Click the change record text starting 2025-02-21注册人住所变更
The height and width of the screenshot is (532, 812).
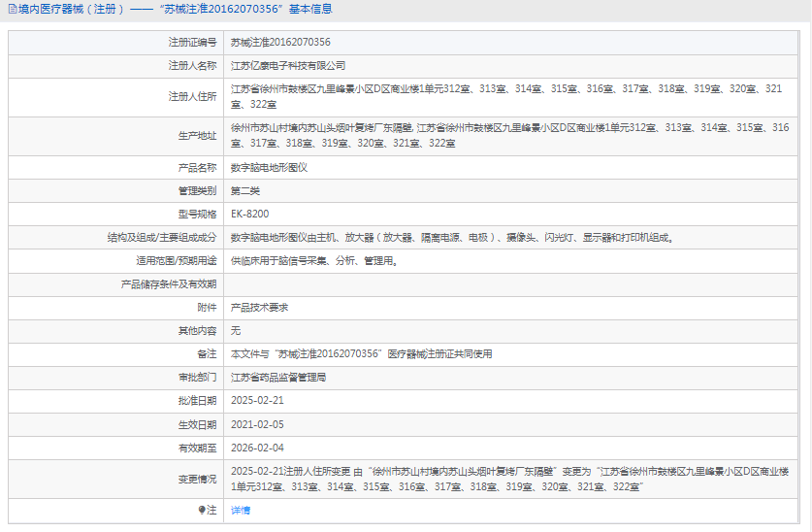[x=510, y=480]
